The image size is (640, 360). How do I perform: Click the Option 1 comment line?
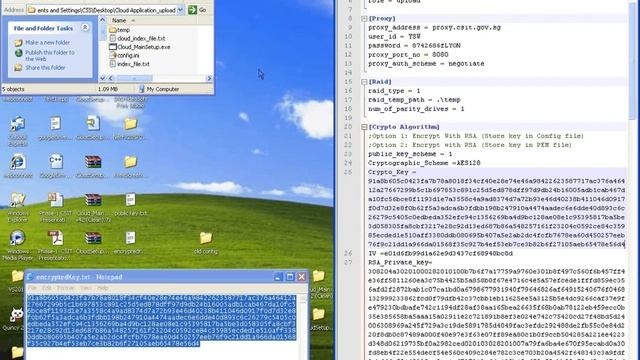click(x=476, y=136)
